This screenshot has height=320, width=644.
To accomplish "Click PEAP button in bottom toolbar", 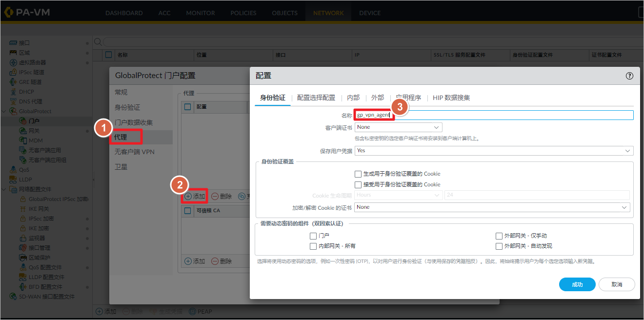I will pos(201,311).
